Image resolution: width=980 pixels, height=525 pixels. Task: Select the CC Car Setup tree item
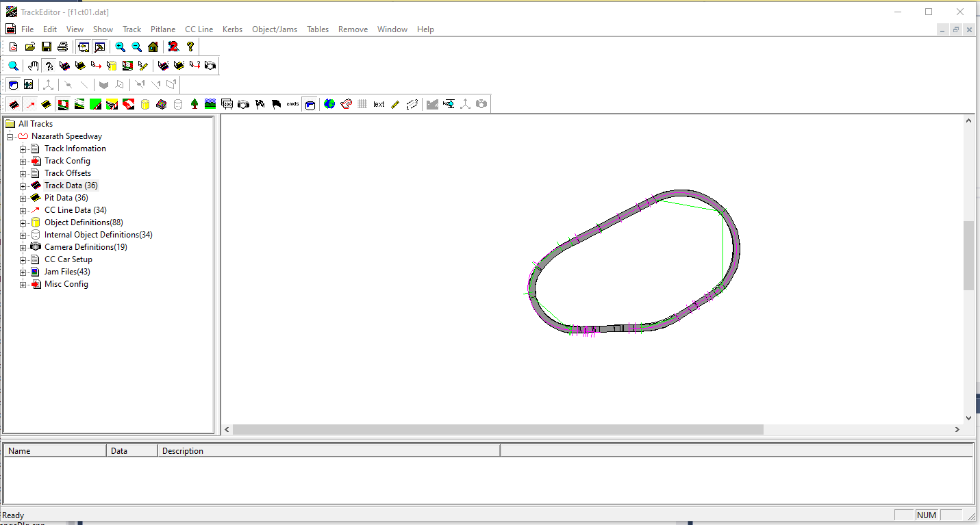point(68,259)
